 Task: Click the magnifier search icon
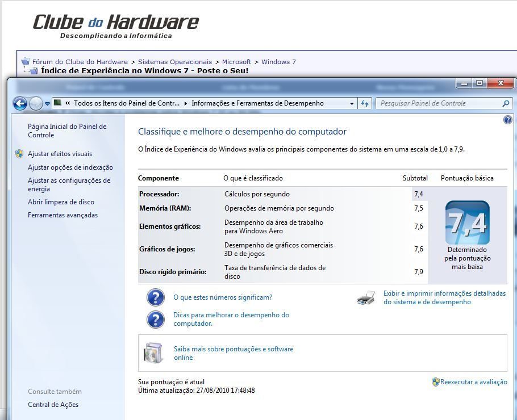506,103
